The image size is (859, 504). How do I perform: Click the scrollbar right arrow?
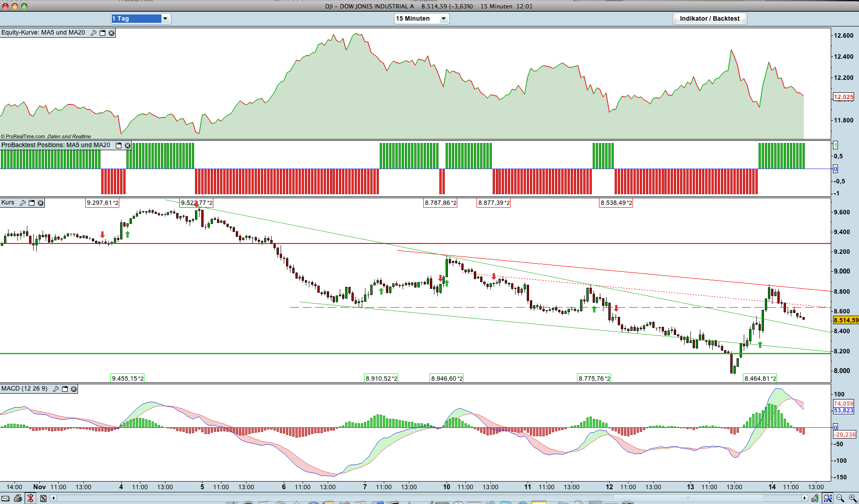[805, 498]
